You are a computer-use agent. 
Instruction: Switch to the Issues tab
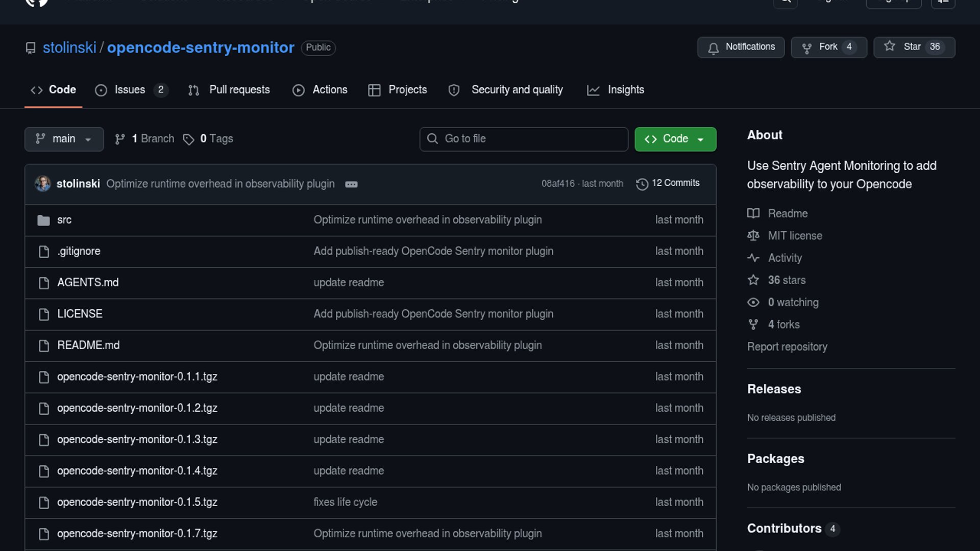(130, 90)
